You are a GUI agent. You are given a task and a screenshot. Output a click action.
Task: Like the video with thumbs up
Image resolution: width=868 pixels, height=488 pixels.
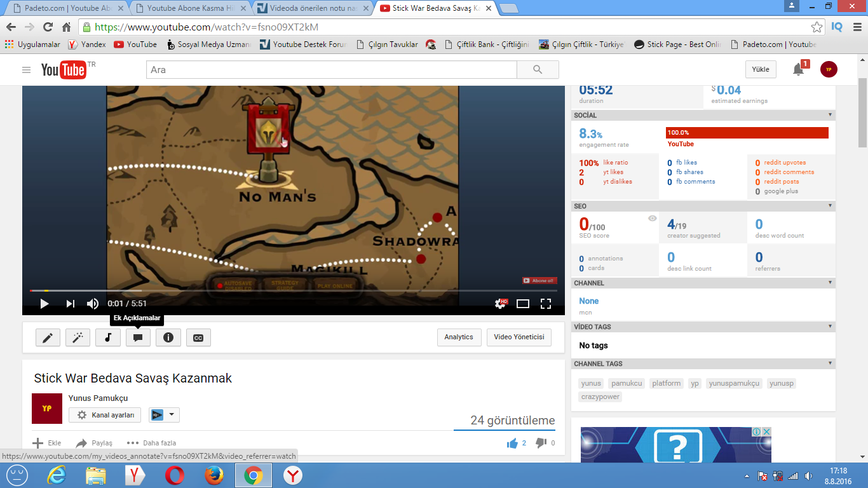[x=512, y=443]
